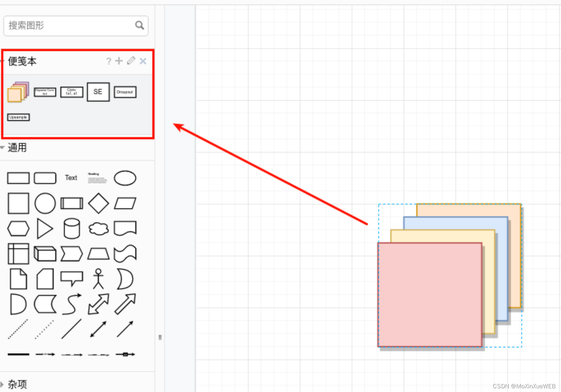Pick the single block arrow shape

tap(125, 304)
